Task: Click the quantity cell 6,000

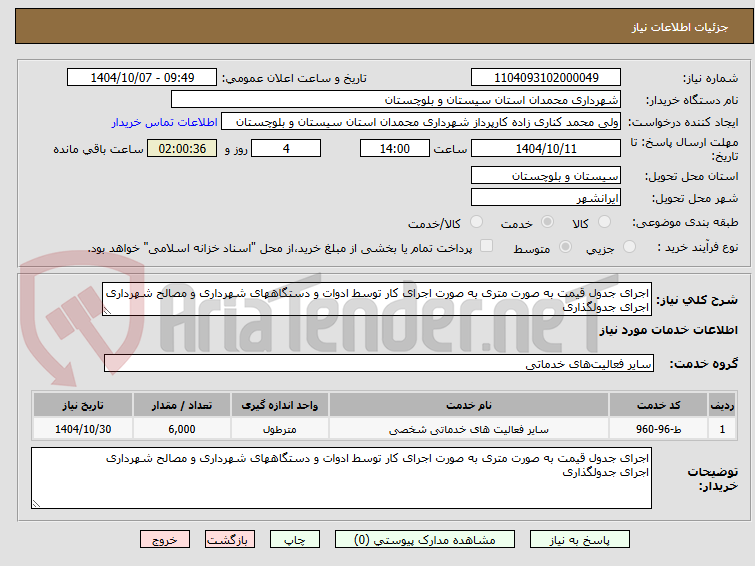Action: pos(182,429)
